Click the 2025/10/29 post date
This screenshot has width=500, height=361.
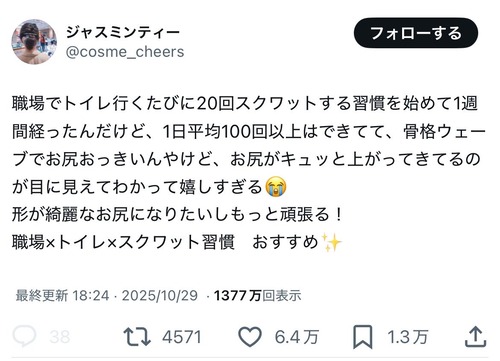pos(160,296)
